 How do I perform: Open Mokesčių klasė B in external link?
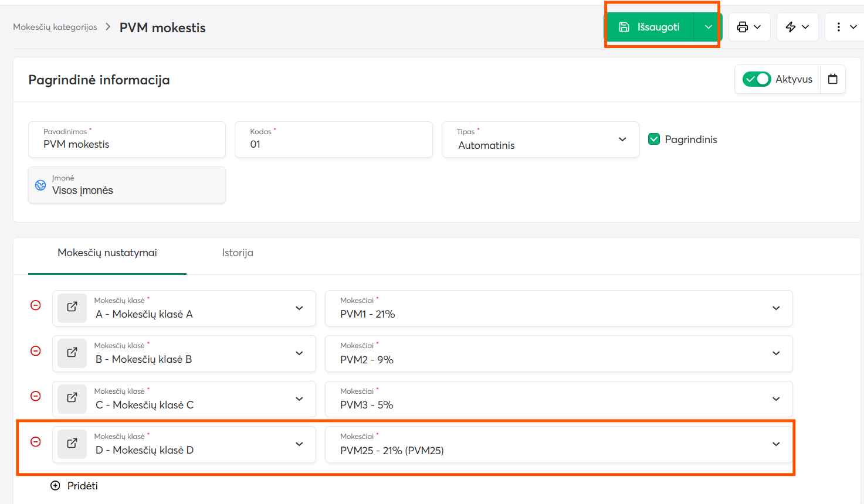pyautogui.click(x=72, y=353)
